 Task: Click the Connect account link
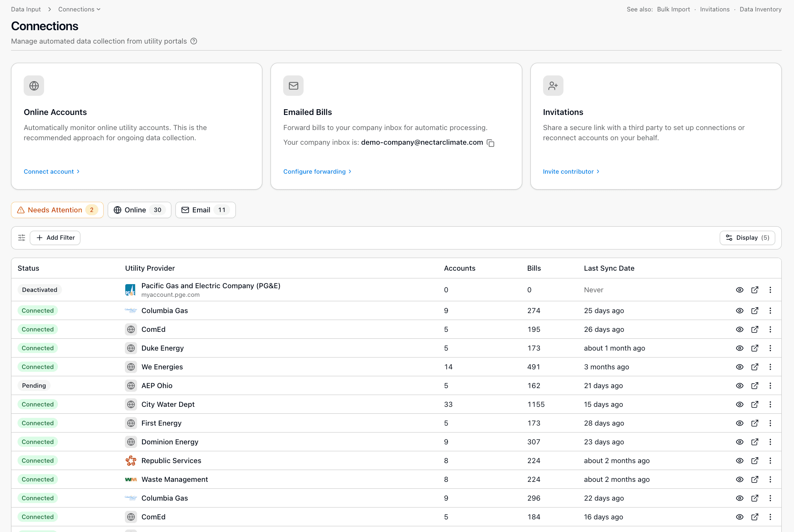(52, 172)
